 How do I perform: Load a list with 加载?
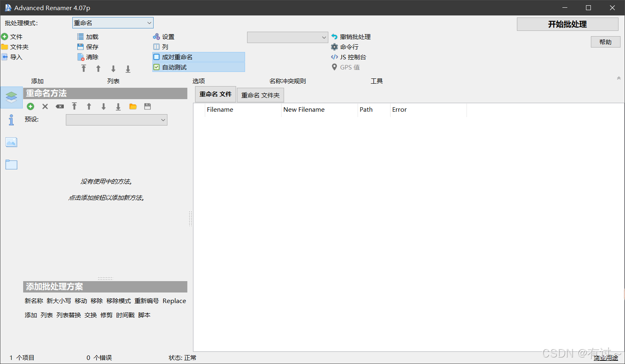click(88, 37)
